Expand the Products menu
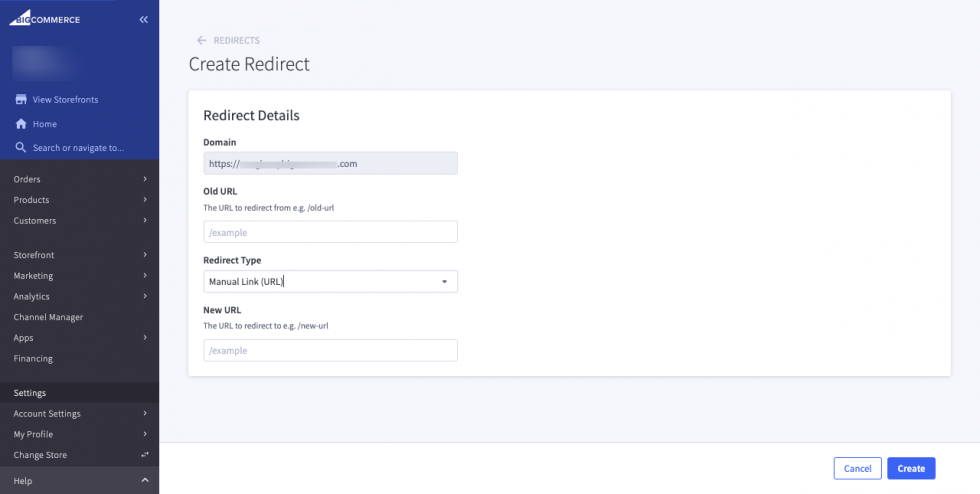 pos(79,200)
